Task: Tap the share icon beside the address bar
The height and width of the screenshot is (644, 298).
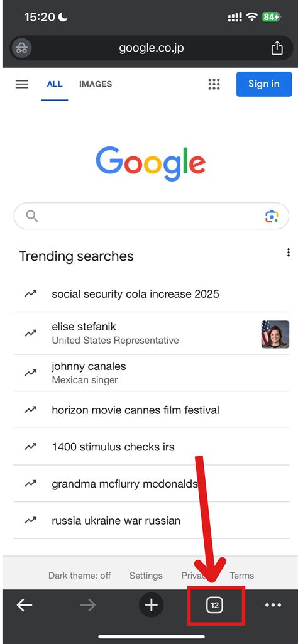Action: pos(277,48)
